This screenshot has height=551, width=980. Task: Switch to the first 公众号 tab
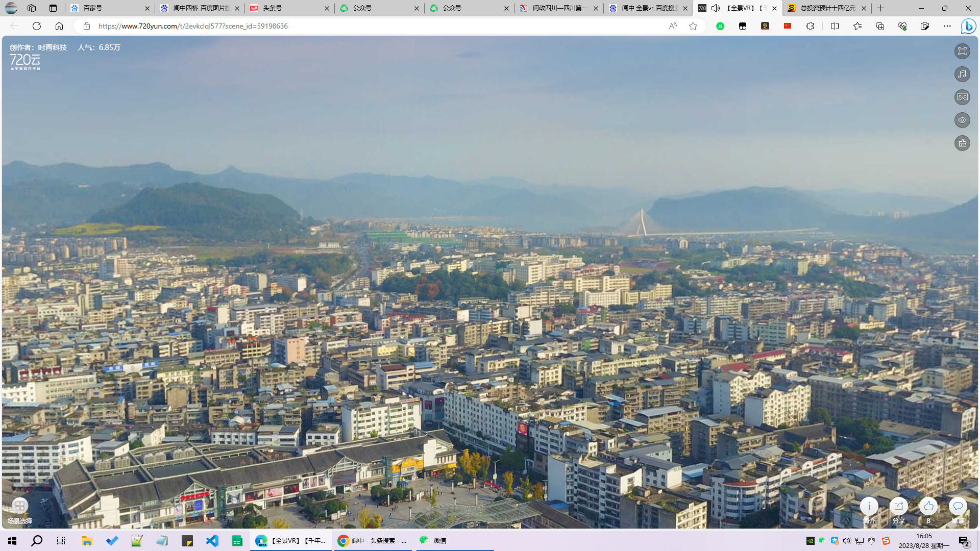coord(379,8)
